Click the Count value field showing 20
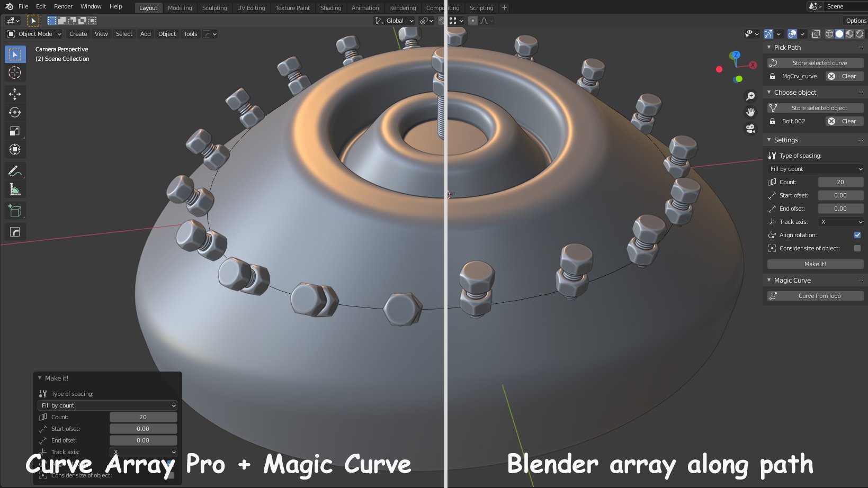 840,182
